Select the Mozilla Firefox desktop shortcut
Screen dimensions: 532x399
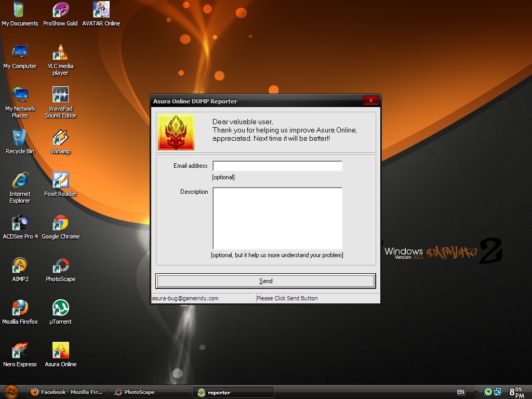click(x=20, y=312)
